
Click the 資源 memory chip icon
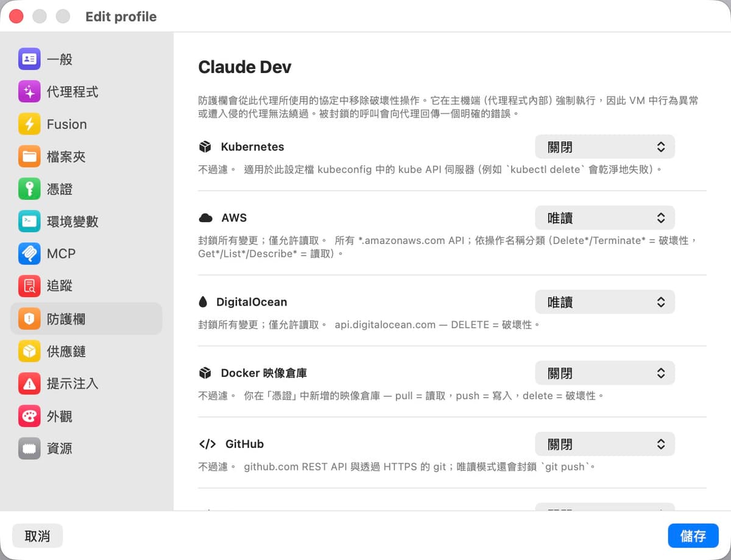point(29,449)
